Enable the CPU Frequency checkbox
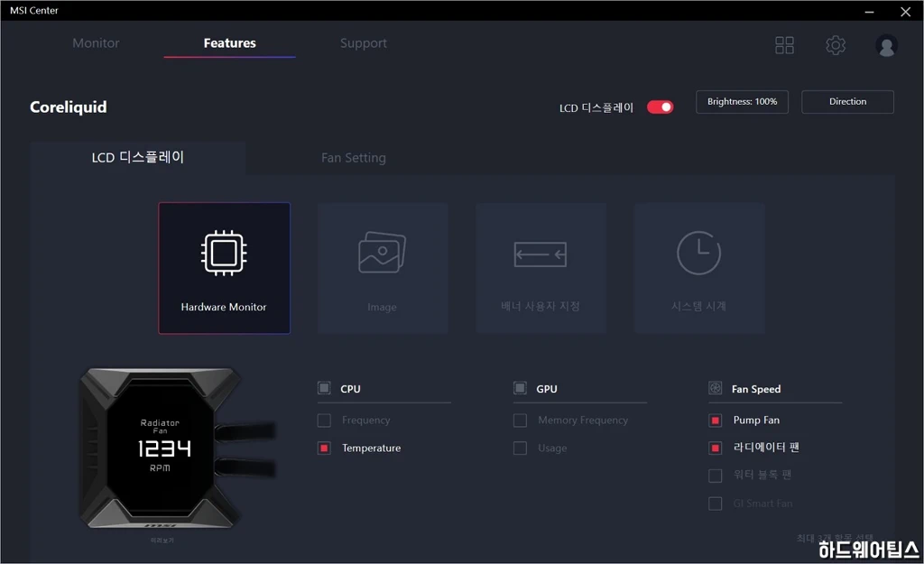The height and width of the screenshot is (564, 924). 324,421
